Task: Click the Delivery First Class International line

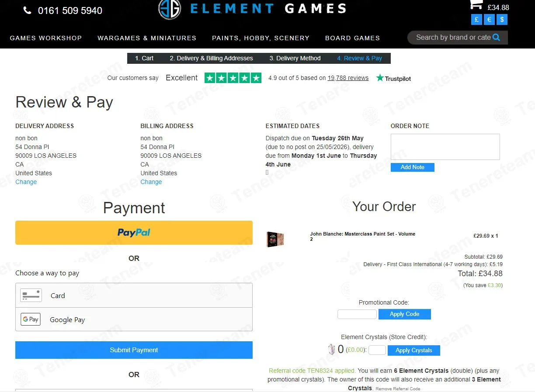Action: coord(433,264)
